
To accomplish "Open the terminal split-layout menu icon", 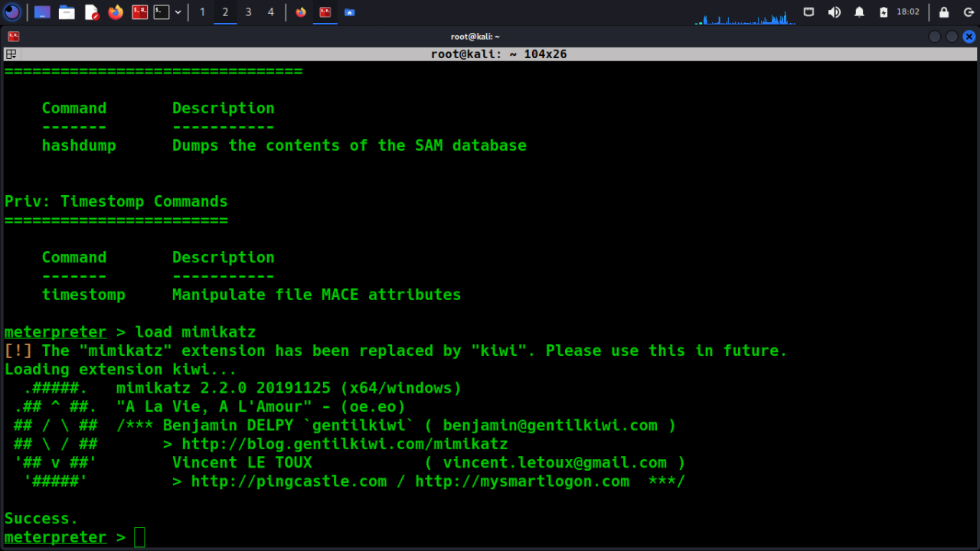I will (x=11, y=54).
